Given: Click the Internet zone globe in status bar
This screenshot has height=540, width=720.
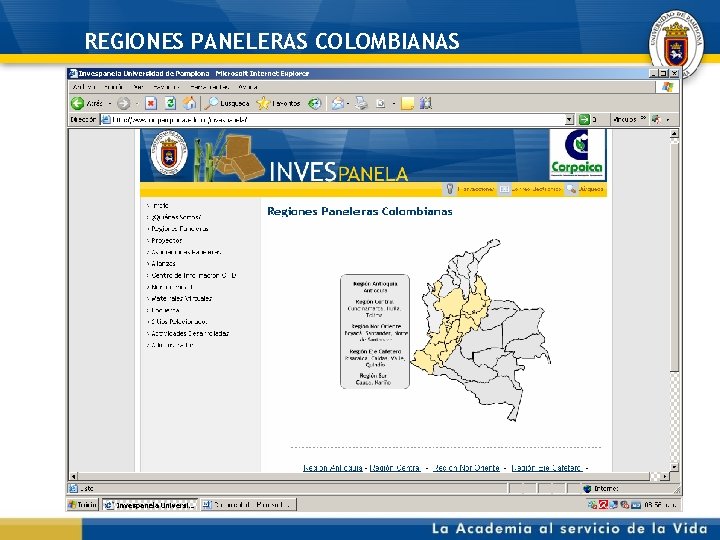Looking at the screenshot, I should pos(587,489).
